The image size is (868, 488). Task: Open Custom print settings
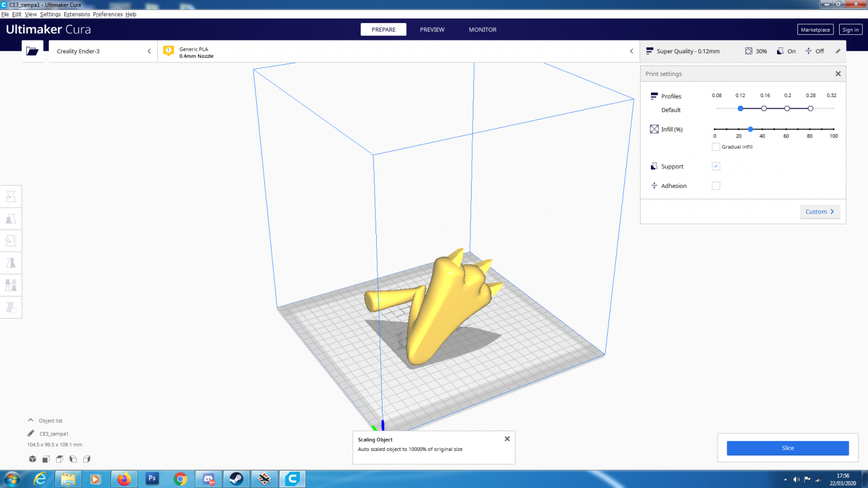click(820, 212)
